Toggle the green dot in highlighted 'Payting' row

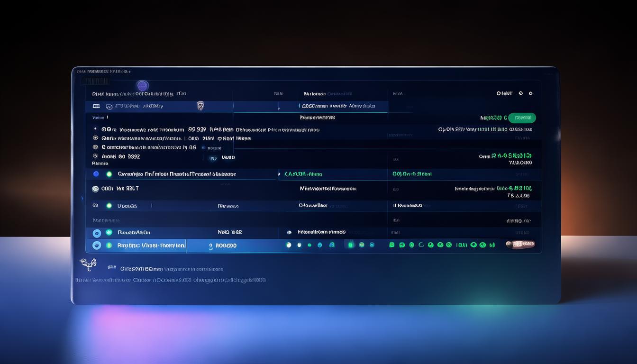(109, 246)
